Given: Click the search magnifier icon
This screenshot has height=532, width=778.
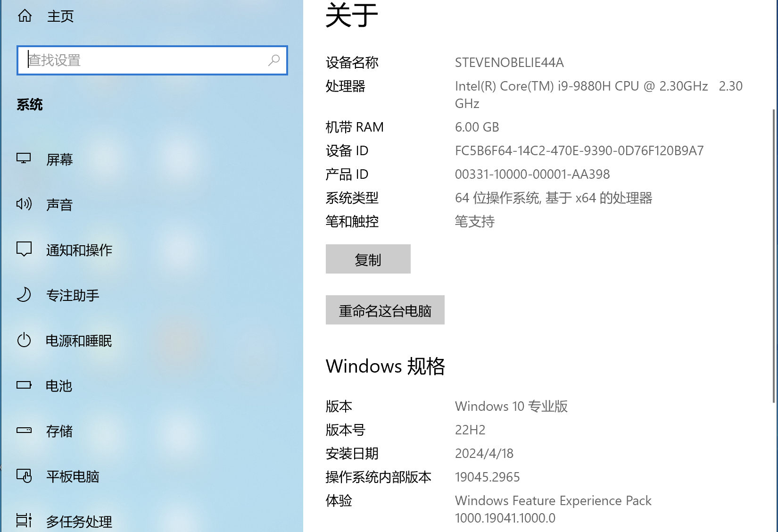Looking at the screenshot, I should (x=274, y=60).
